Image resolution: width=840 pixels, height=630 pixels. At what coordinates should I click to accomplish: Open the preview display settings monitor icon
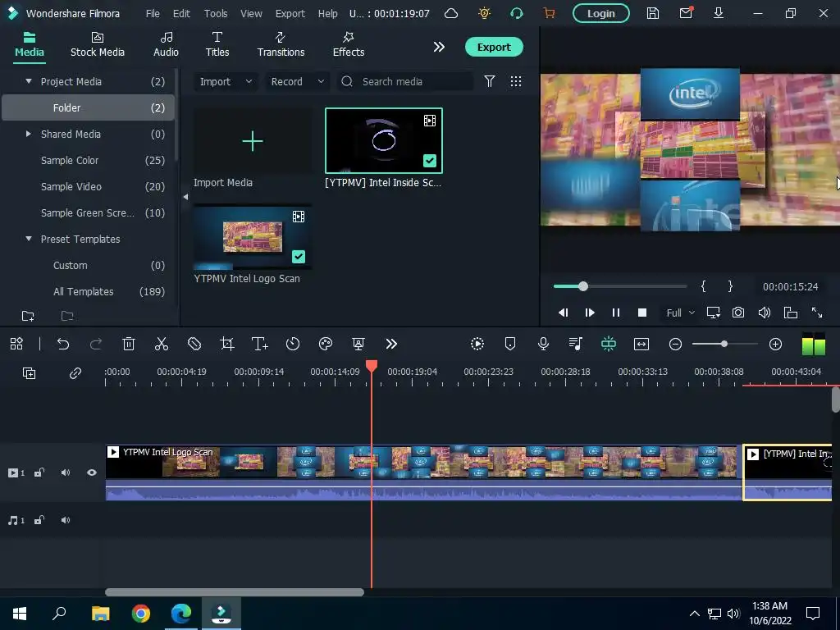point(713,313)
